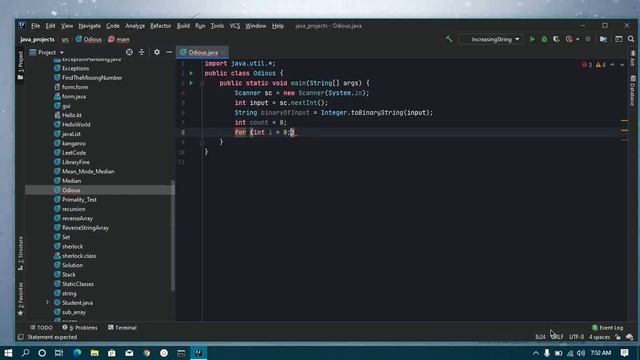The height and width of the screenshot is (360, 640).
Task: Open the profiler dropdown arrow
Action: 577,39
